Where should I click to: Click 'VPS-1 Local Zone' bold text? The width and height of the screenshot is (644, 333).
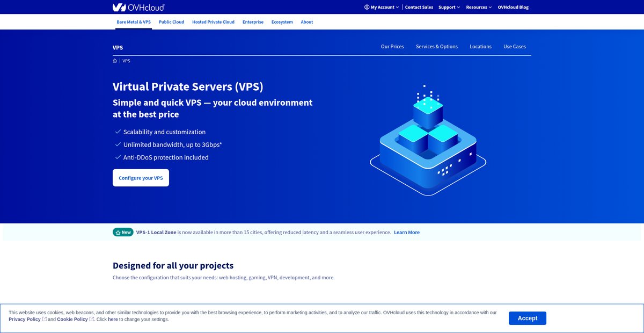[x=156, y=233]
